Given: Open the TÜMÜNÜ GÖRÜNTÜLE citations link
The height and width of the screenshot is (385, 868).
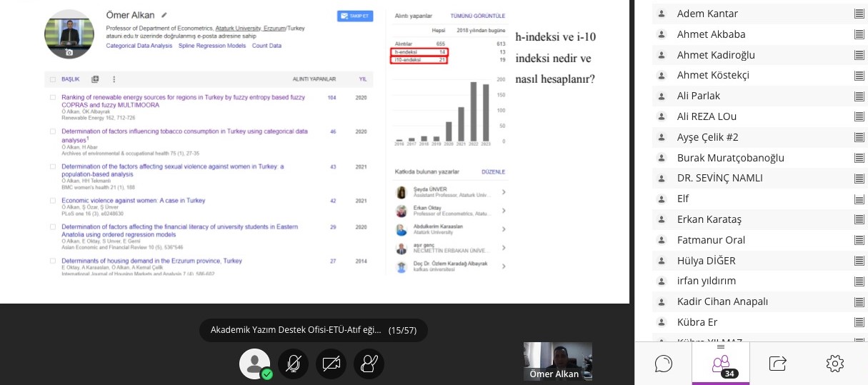Looking at the screenshot, I should 477,16.
